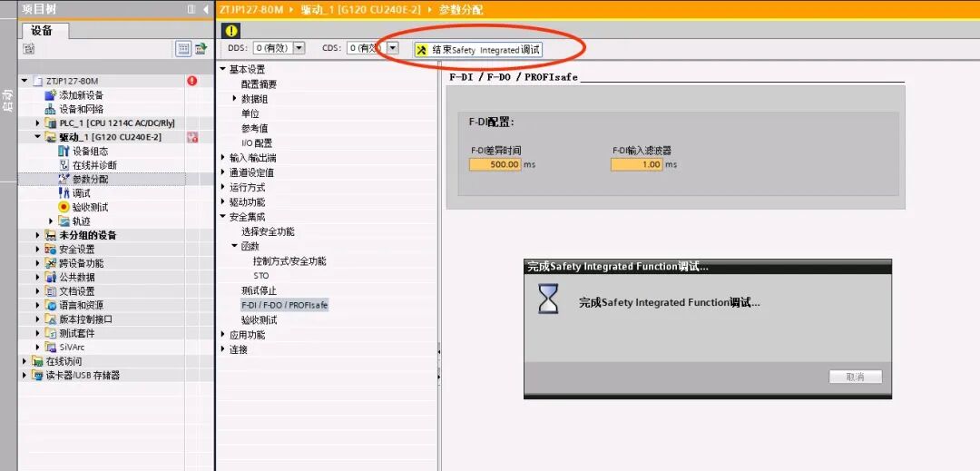This screenshot has width=980, height=471.
Task: Click 取消 in the dialog
Action: [856, 377]
